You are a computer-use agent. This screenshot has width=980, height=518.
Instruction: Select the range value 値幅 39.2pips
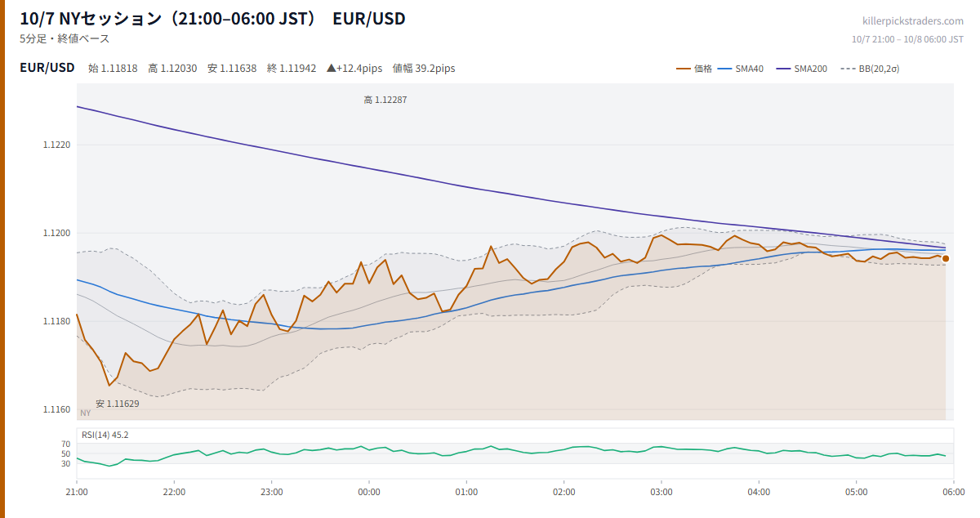(424, 69)
